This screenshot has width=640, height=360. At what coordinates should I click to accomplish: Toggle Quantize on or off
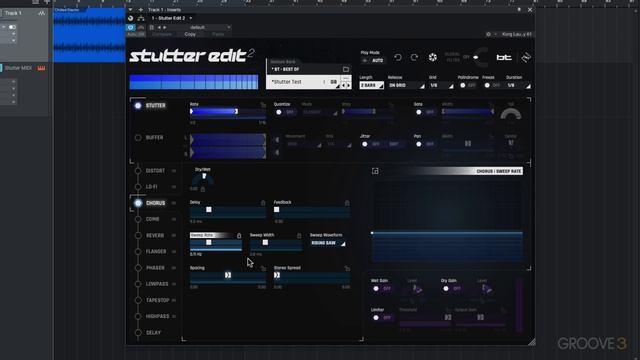pyautogui.click(x=284, y=112)
